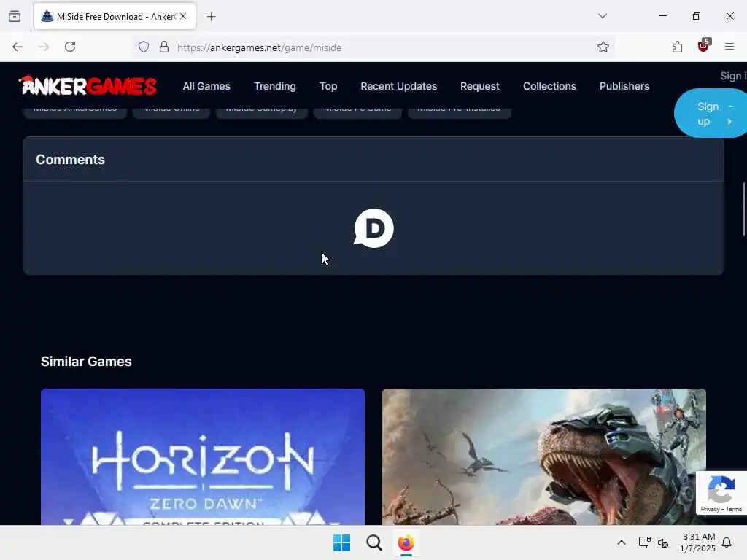Click the Comments heading
Screen dimensions: 747x560
[71, 160]
